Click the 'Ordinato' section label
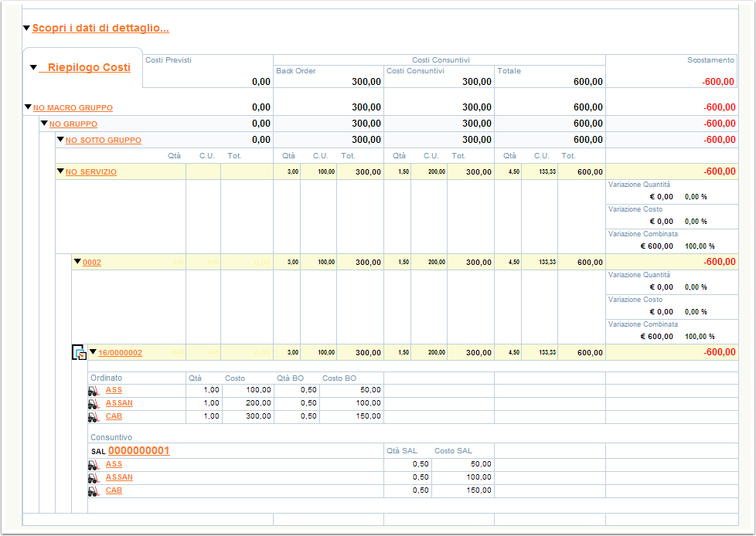Viewport: 756px width, 536px height. click(x=106, y=378)
